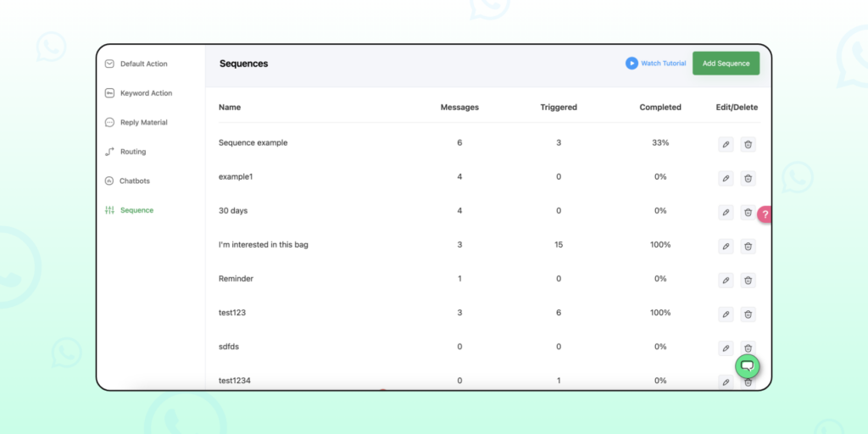868x434 pixels.
Task: Select the '30 days' row name
Action: pyautogui.click(x=233, y=211)
